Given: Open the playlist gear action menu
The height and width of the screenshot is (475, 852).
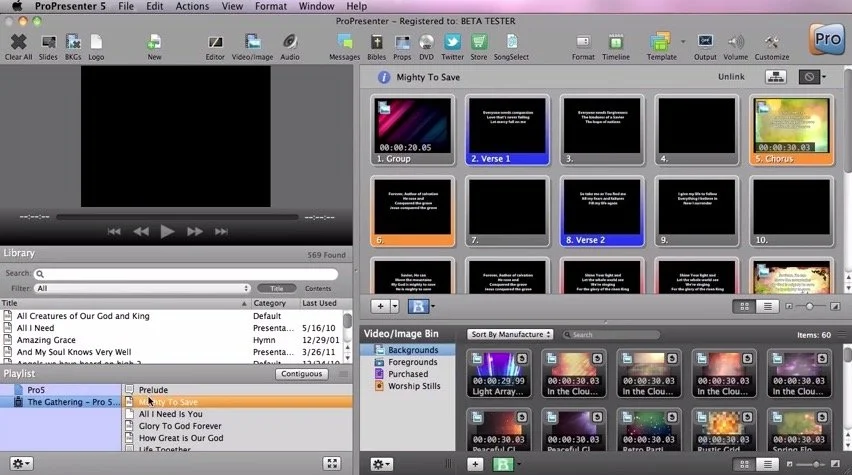Looking at the screenshot, I should point(21,463).
